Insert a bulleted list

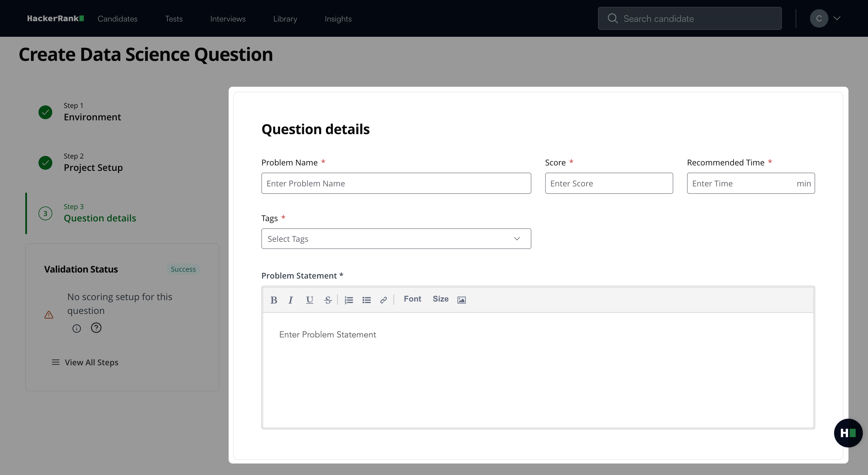click(366, 300)
